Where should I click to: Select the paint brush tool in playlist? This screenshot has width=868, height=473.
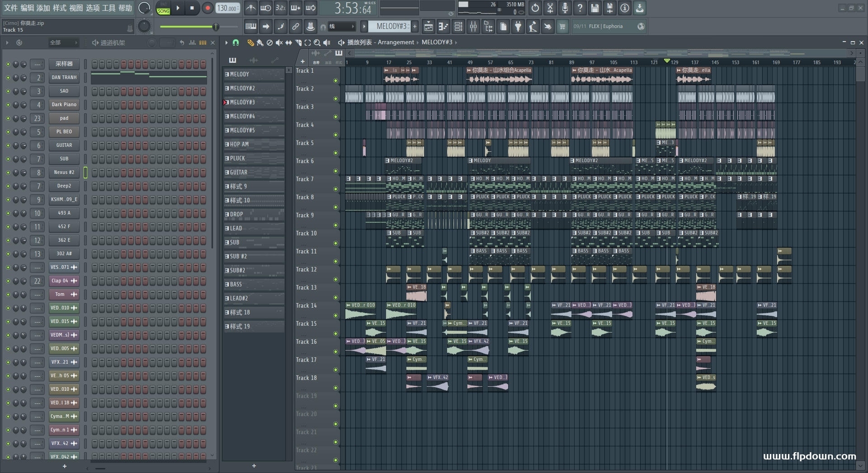(260, 42)
